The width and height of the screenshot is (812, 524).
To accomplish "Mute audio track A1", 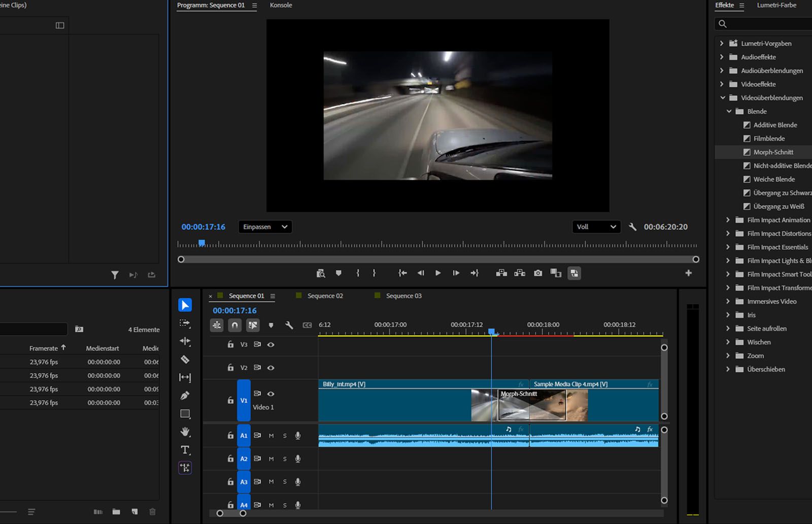I will tap(272, 436).
